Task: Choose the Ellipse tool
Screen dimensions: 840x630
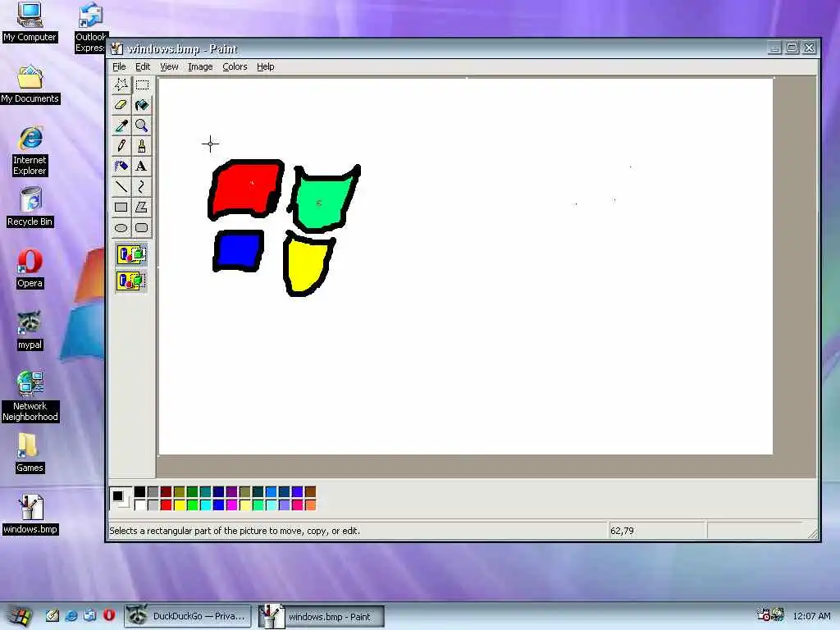Action: click(121, 228)
